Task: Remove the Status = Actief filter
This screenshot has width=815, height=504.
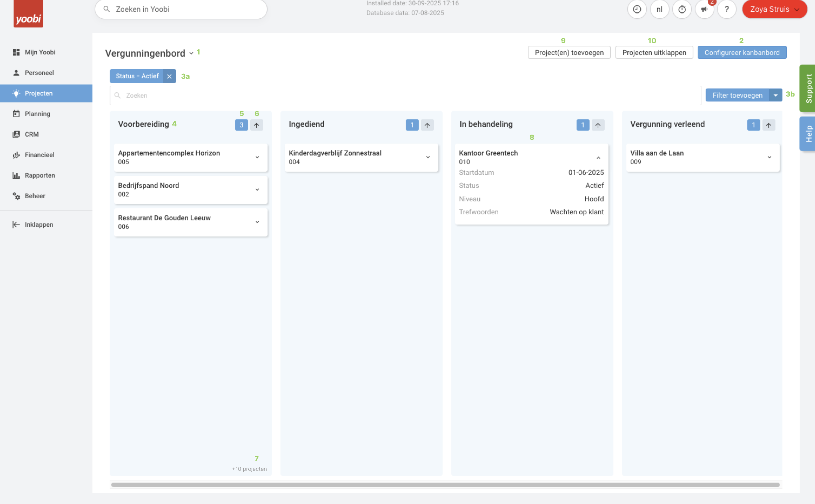Action: 169,76
